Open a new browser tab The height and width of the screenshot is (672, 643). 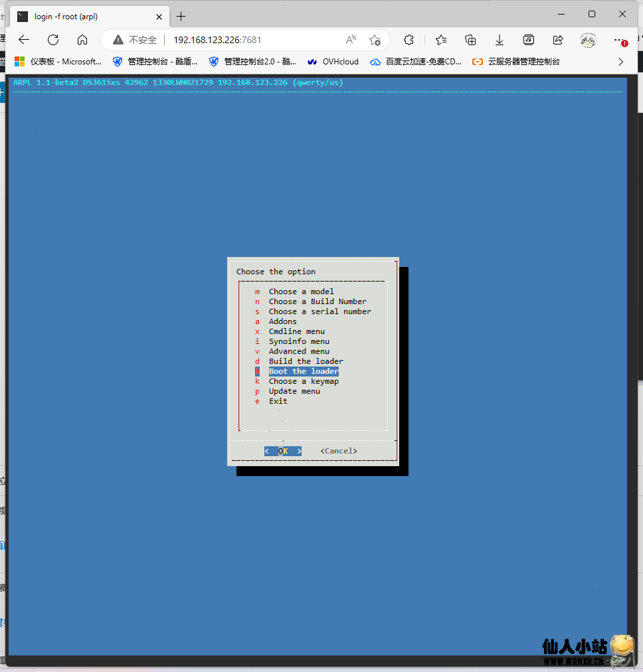point(181,16)
